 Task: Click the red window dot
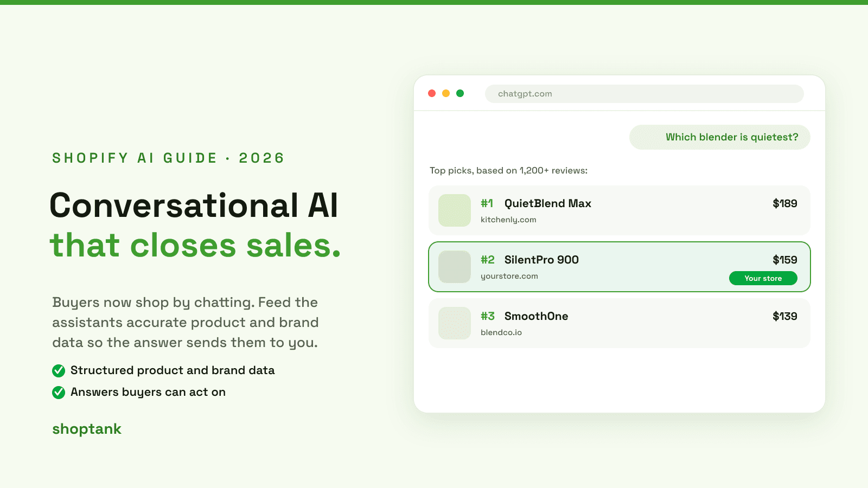432,93
